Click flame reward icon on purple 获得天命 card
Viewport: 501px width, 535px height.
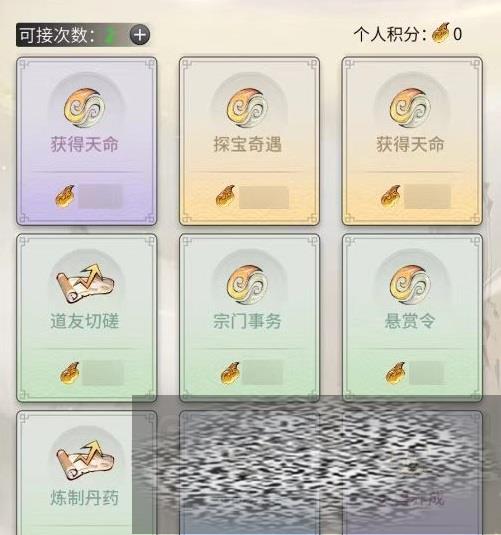[x=65, y=196]
